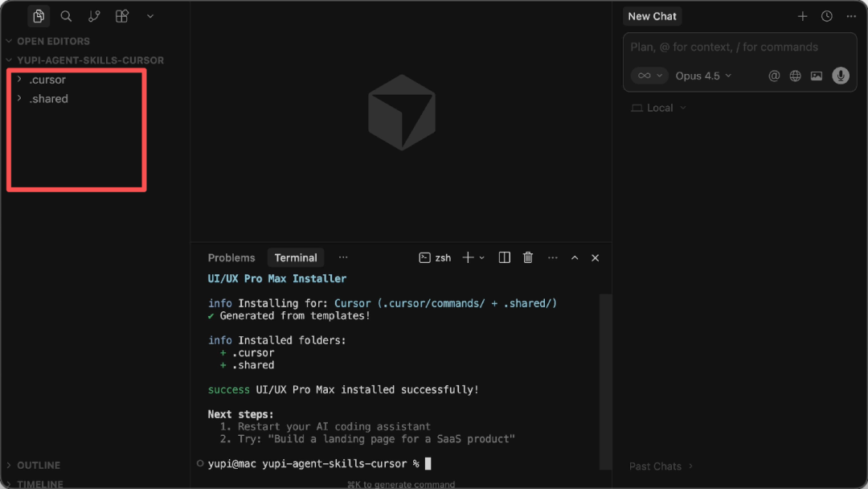Click 'success UI/UX Pro Max installed successfully!' line
868x489 pixels.
click(x=343, y=390)
